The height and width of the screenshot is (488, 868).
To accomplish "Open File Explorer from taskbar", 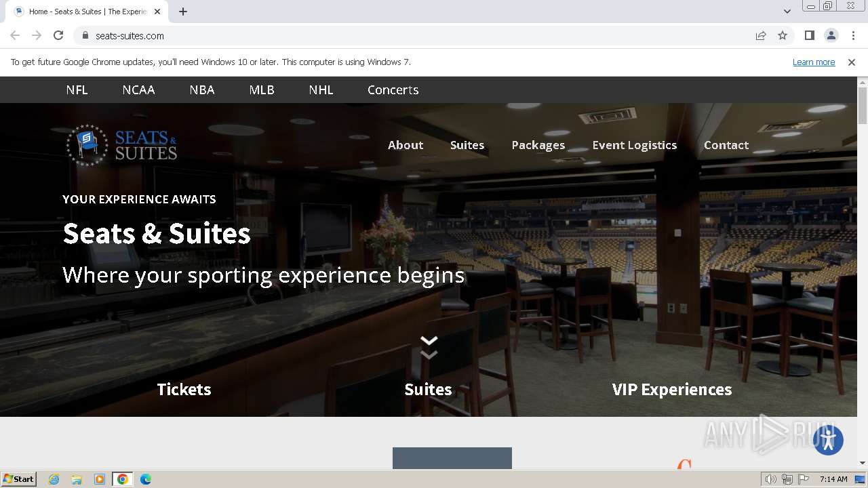I will coord(77,479).
